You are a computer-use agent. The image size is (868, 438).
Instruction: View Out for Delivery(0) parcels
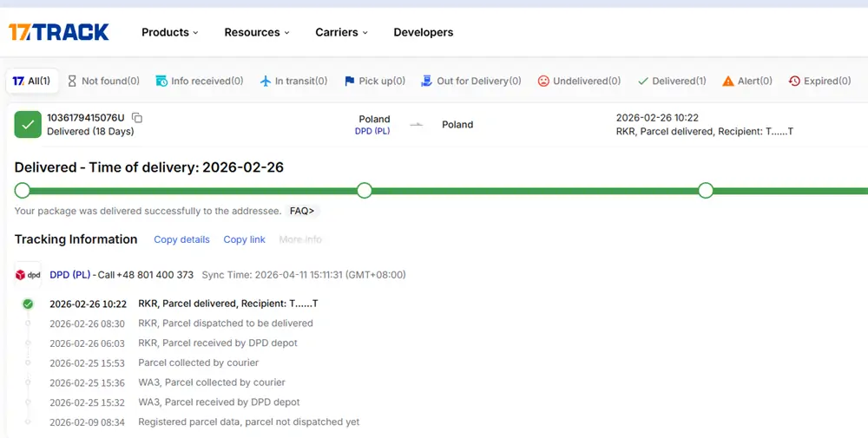(x=471, y=81)
